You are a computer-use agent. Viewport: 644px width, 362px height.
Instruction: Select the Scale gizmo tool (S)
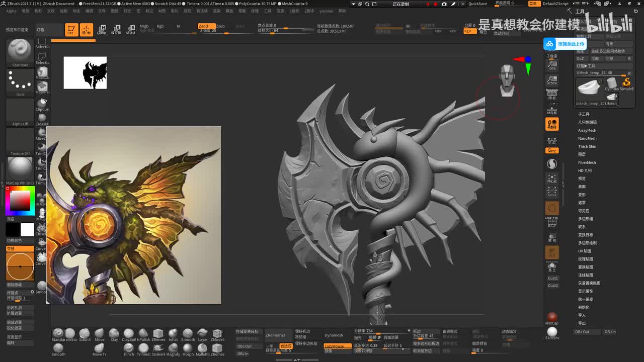coord(116,30)
